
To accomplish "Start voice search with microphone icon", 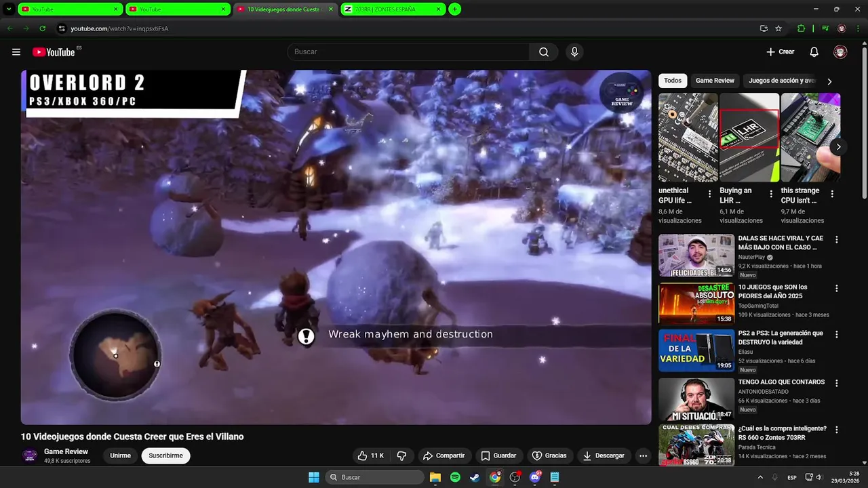I will (x=574, y=52).
